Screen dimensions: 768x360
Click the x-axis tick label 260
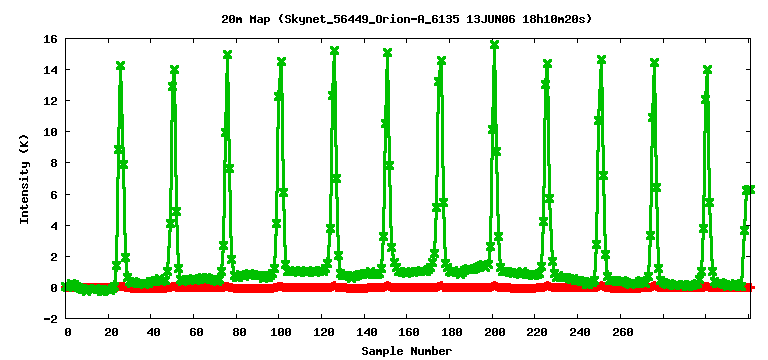pos(623,333)
